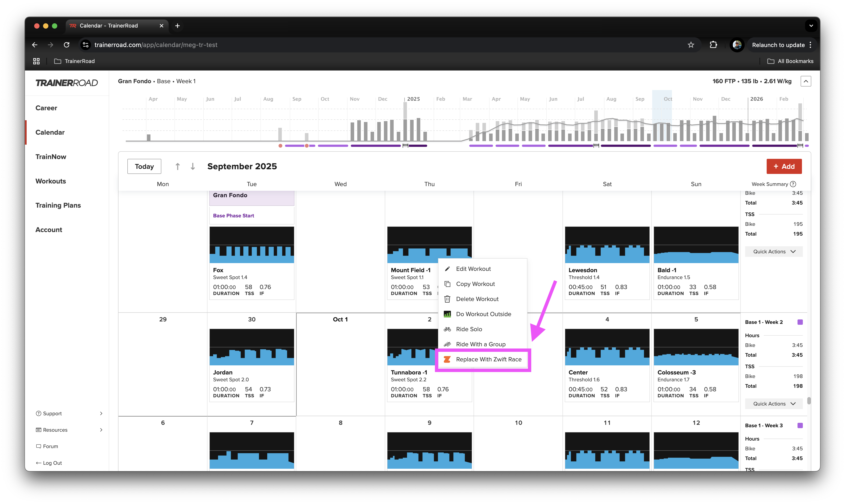Expand Quick Actions for the 195 TSS week
Screen dimensions: 845x504
pos(774,252)
